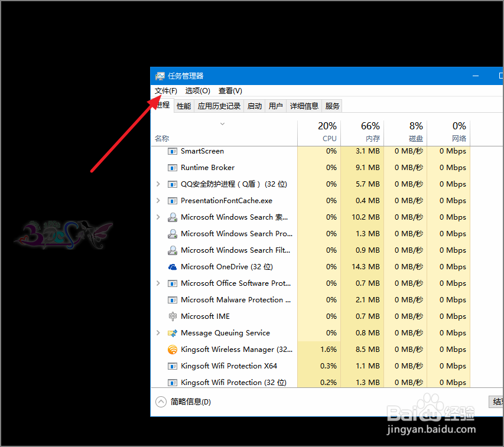The image size is (504, 447).
Task: Click the 10.2 MB memory value cell
Action: point(362,217)
